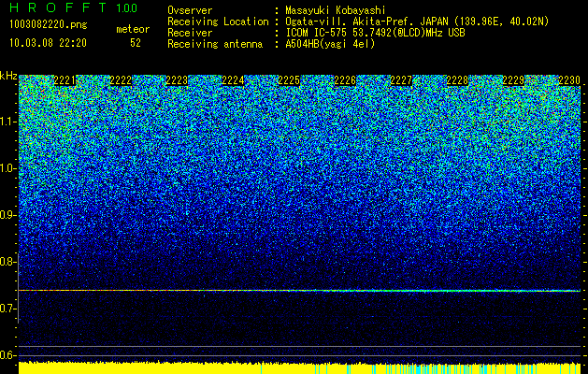Click the bright horizontal signal line near 0.74 kHz
The height and width of the screenshot is (374, 588).
299,291
